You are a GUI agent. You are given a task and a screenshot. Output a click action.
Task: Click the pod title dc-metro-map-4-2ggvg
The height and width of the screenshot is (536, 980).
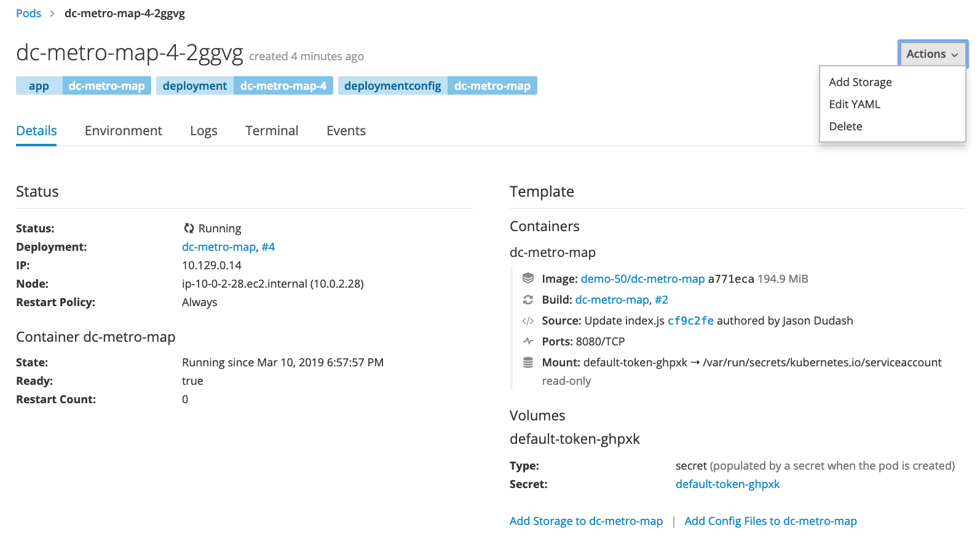pos(130,52)
